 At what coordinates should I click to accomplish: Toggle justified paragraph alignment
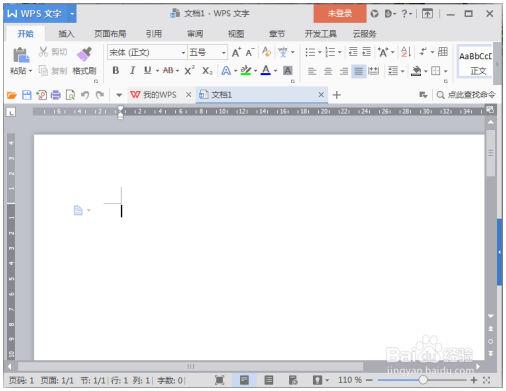click(359, 71)
